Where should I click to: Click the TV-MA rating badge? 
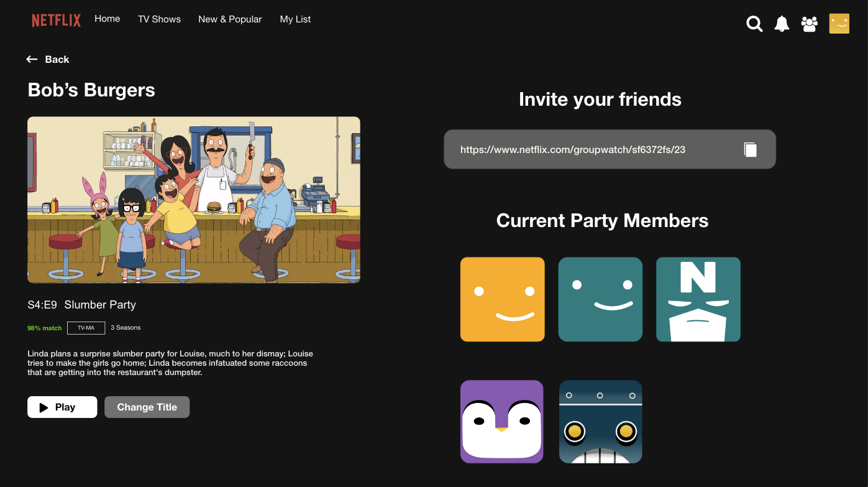86,328
